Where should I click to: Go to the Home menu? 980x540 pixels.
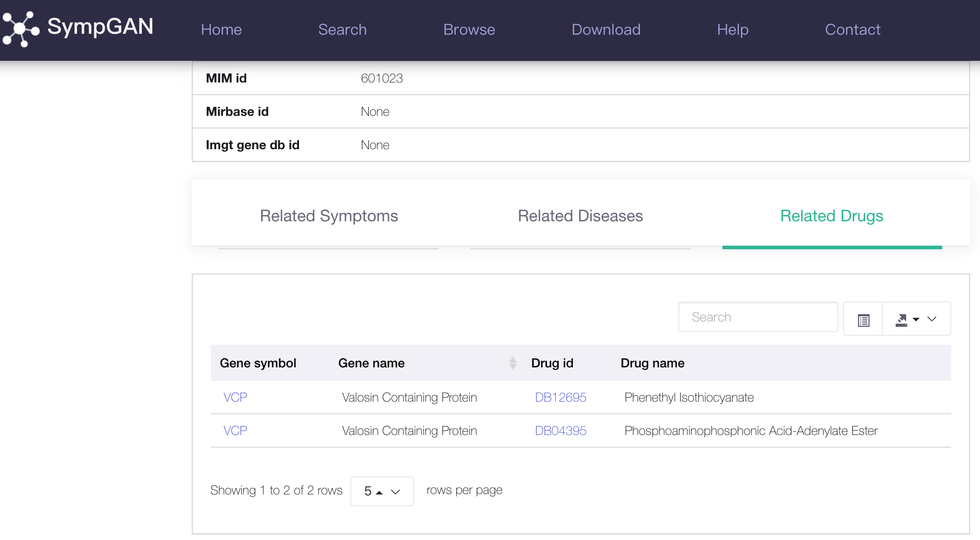point(221,30)
